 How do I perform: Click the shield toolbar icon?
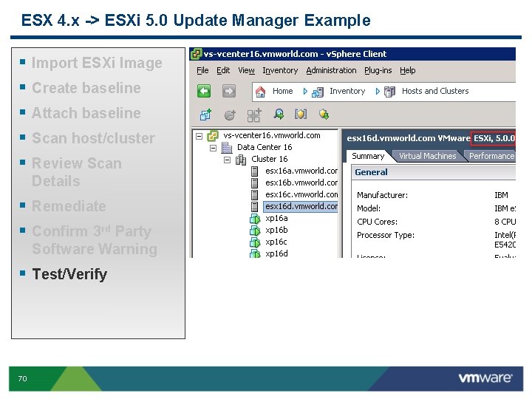(301, 115)
